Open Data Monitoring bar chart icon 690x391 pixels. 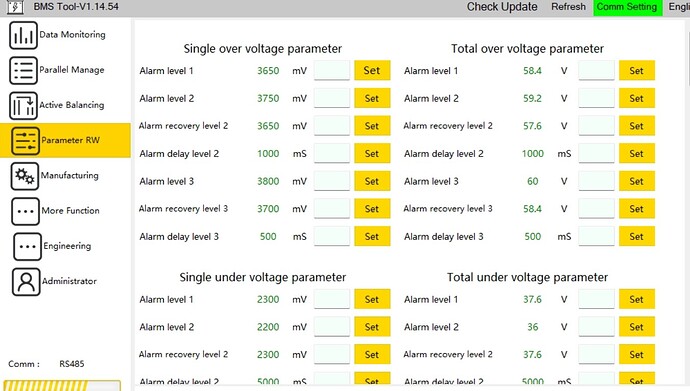click(x=23, y=35)
